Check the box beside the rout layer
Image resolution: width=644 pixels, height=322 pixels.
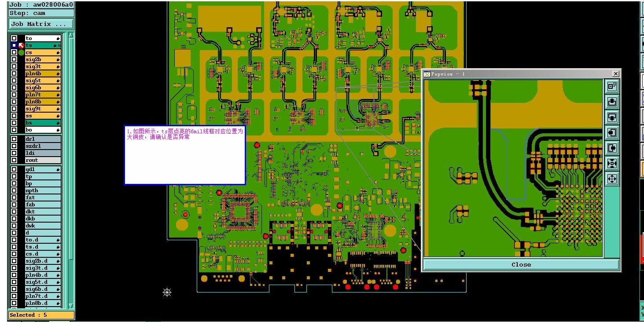14,160
